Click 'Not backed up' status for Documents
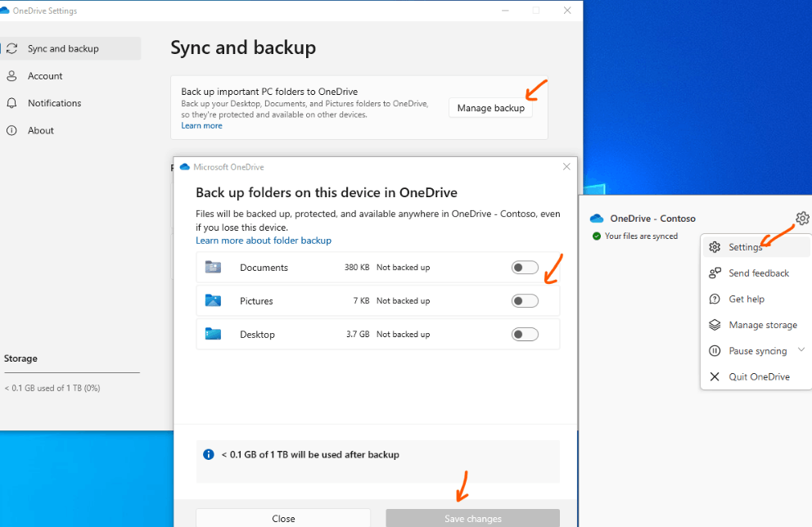The image size is (812, 527). point(403,267)
